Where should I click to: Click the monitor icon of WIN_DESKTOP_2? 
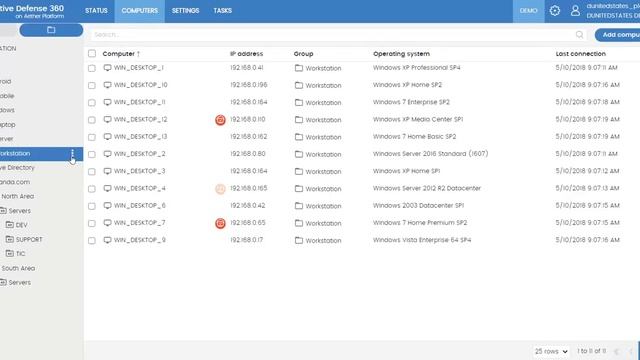pyautogui.click(x=107, y=154)
